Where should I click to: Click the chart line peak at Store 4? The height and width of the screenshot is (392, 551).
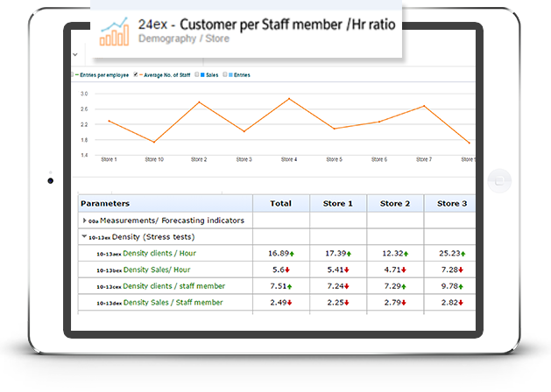coord(289,99)
